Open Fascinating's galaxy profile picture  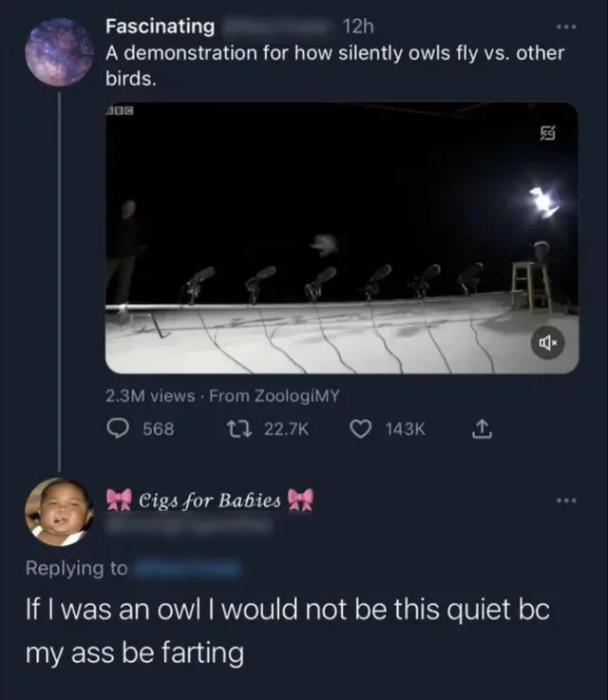[x=59, y=53]
